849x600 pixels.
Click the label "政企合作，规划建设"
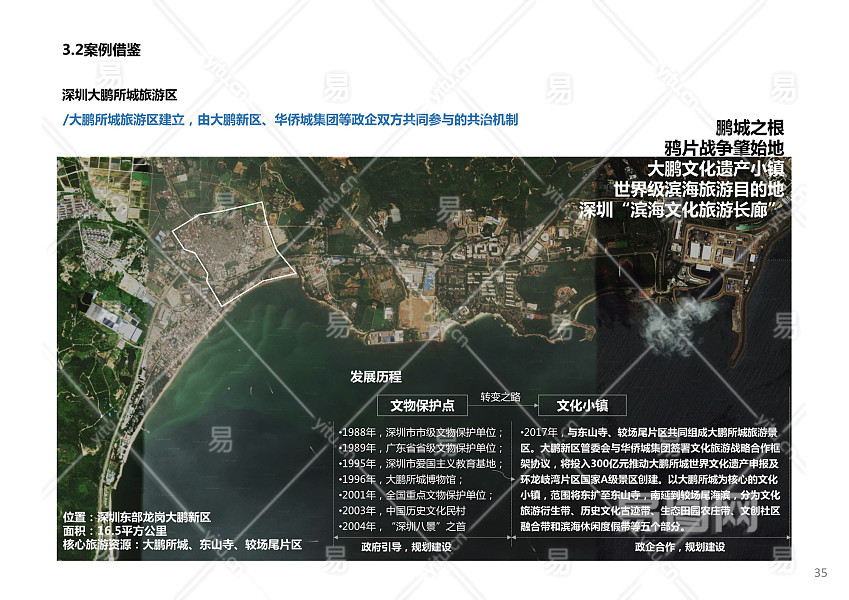tap(680, 547)
